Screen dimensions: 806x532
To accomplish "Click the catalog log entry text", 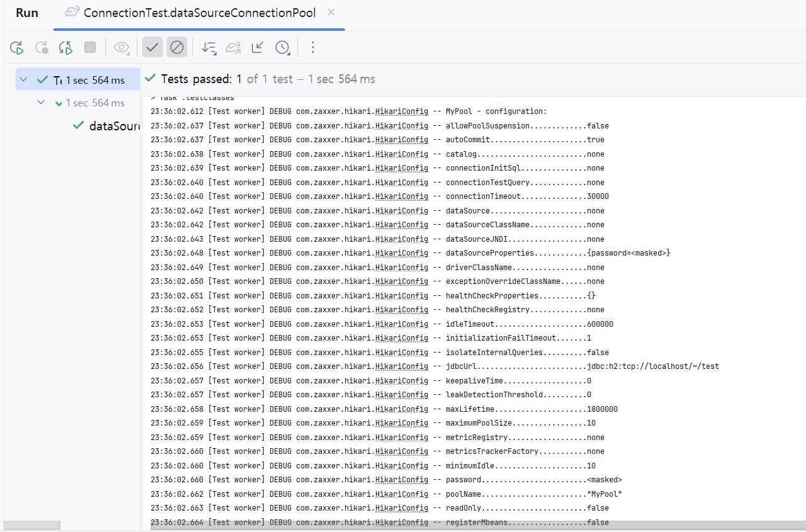I will point(525,154).
